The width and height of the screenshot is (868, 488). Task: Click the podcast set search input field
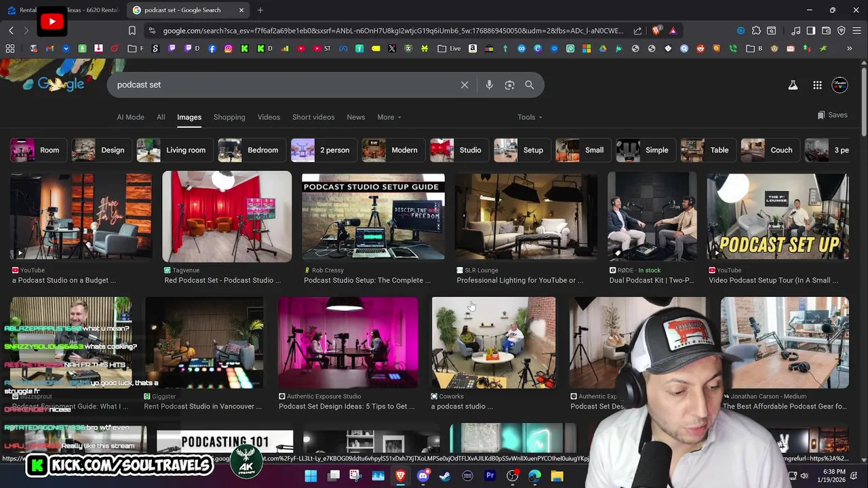pyautogui.click(x=285, y=85)
